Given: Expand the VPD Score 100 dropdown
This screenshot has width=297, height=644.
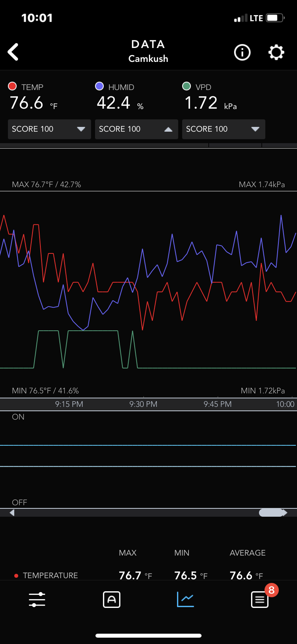Looking at the screenshot, I should (x=223, y=129).
